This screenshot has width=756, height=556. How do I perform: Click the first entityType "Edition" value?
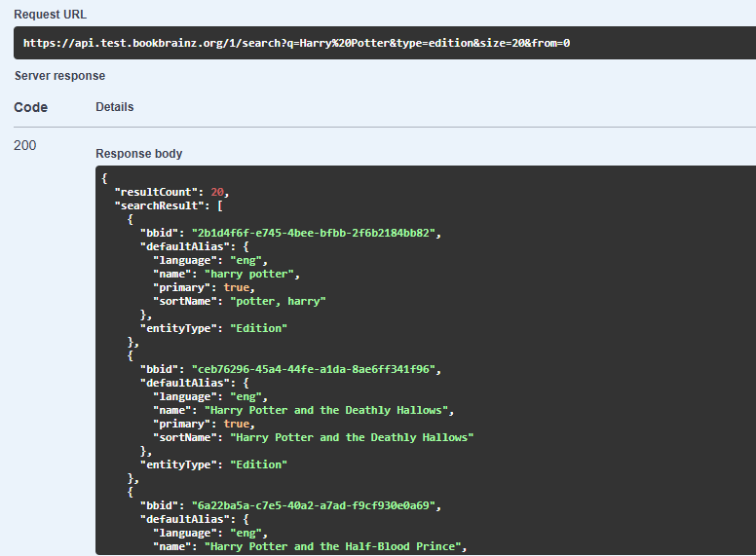(258, 328)
